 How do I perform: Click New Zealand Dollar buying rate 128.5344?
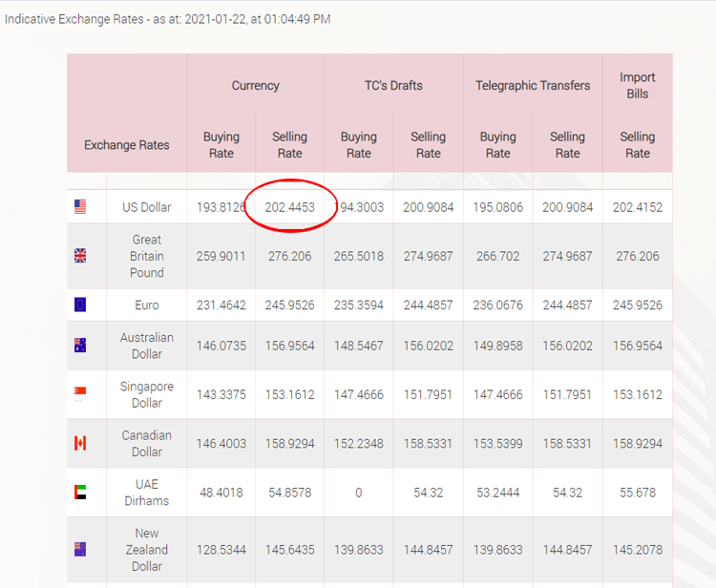click(221, 550)
